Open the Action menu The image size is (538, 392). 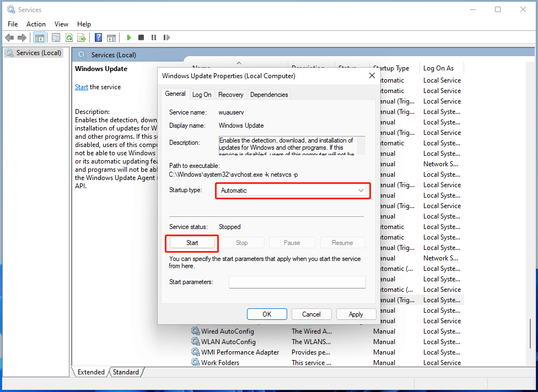coord(36,24)
